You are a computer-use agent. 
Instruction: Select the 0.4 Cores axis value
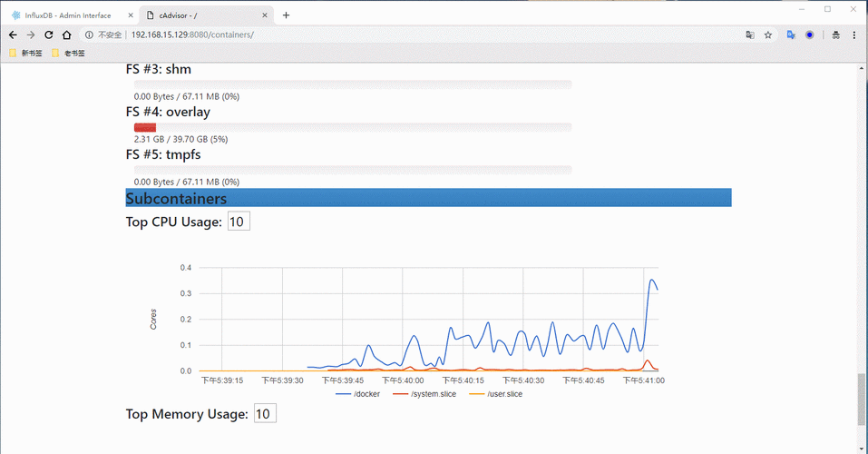tap(185, 268)
